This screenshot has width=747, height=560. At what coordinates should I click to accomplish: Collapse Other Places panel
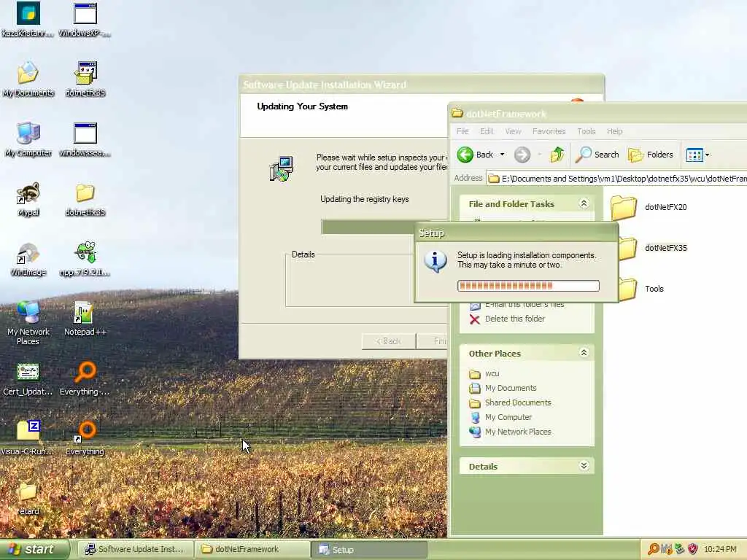584,353
